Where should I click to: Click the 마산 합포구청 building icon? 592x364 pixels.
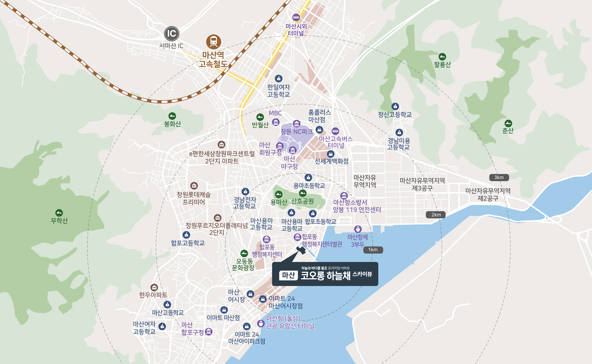coord(209,332)
